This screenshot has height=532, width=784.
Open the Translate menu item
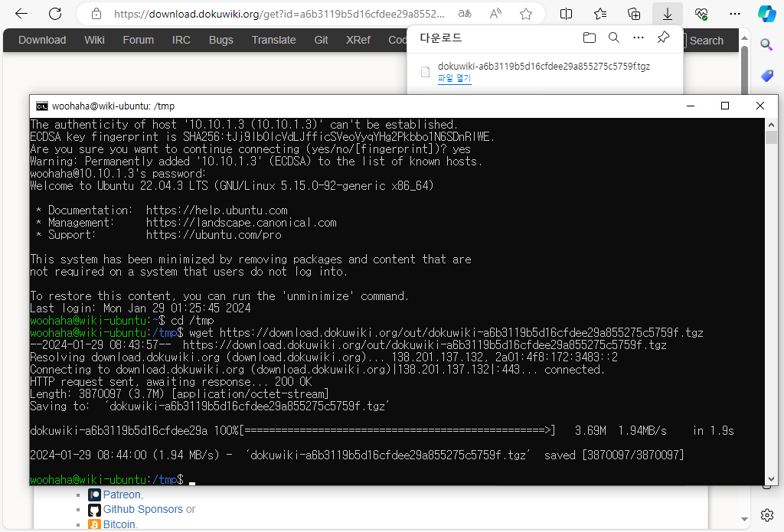[273, 40]
